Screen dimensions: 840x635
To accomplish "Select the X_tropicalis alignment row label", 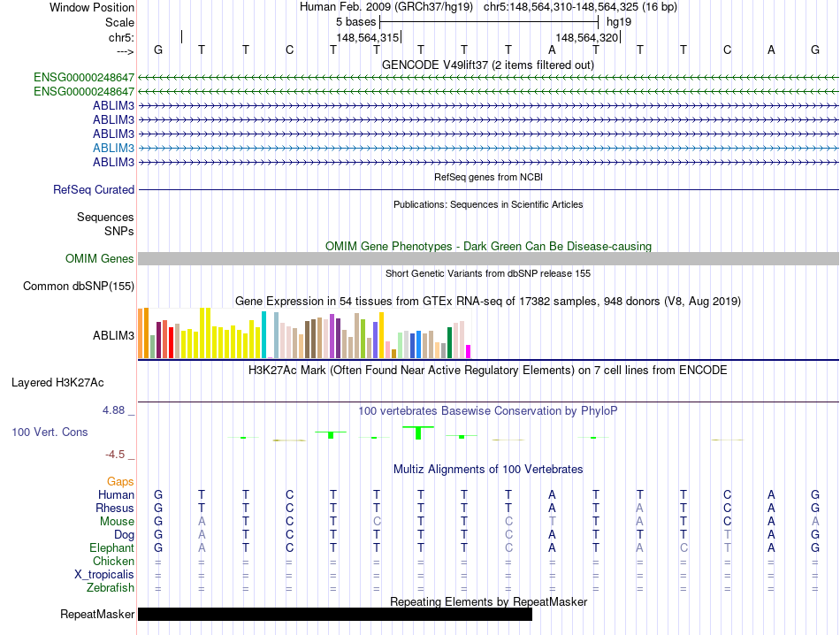I will tap(104, 575).
